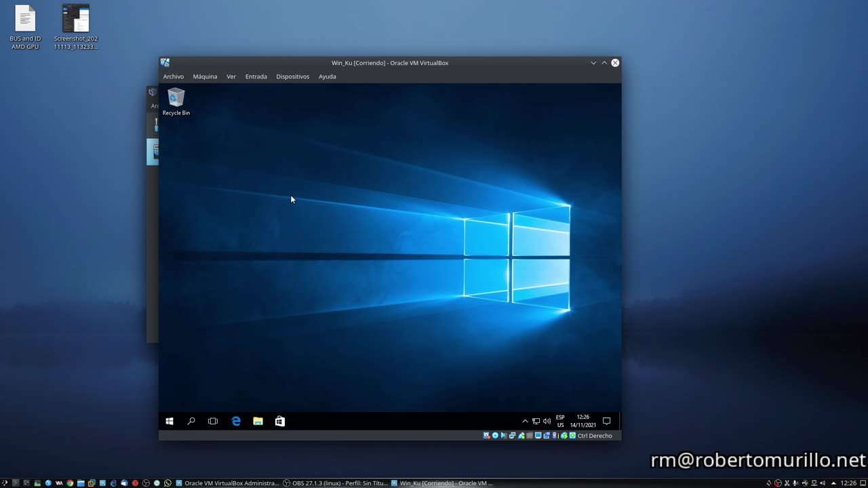Screen dimensions: 868x488
Task: Open the guest clock showing 14/11/2021
Action: coord(583,421)
